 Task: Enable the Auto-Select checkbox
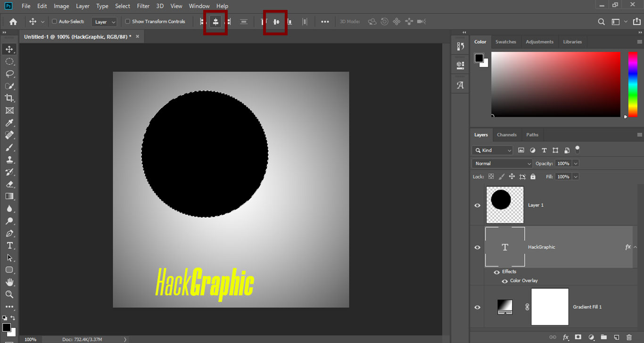pos(54,22)
